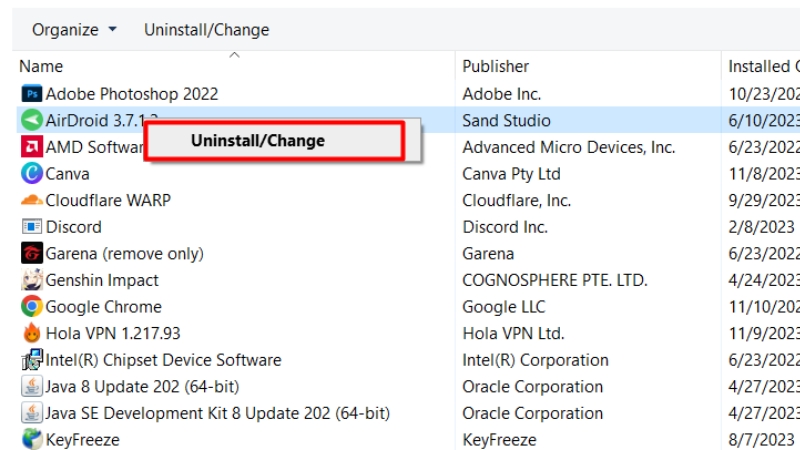
Task: Click the Google Chrome icon
Action: click(x=32, y=307)
